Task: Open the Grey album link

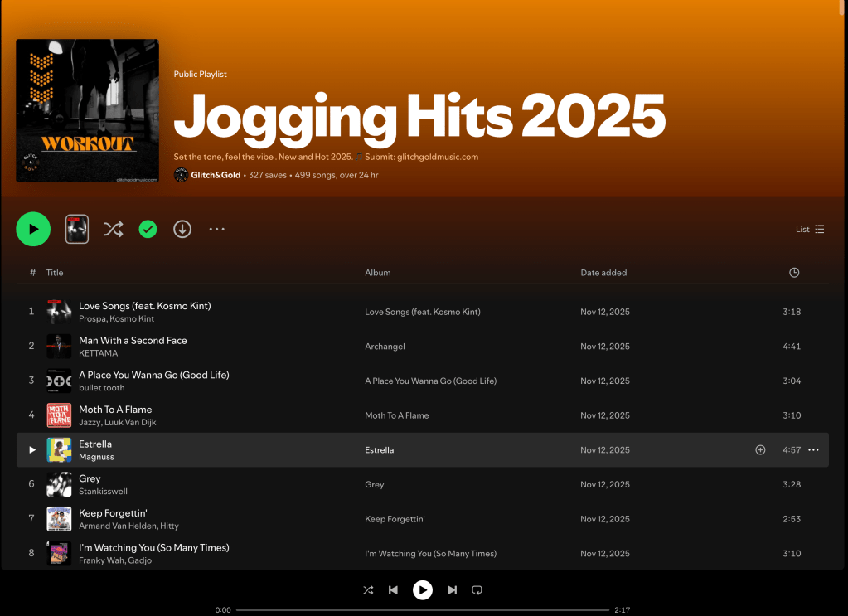Action: (374, 484)
